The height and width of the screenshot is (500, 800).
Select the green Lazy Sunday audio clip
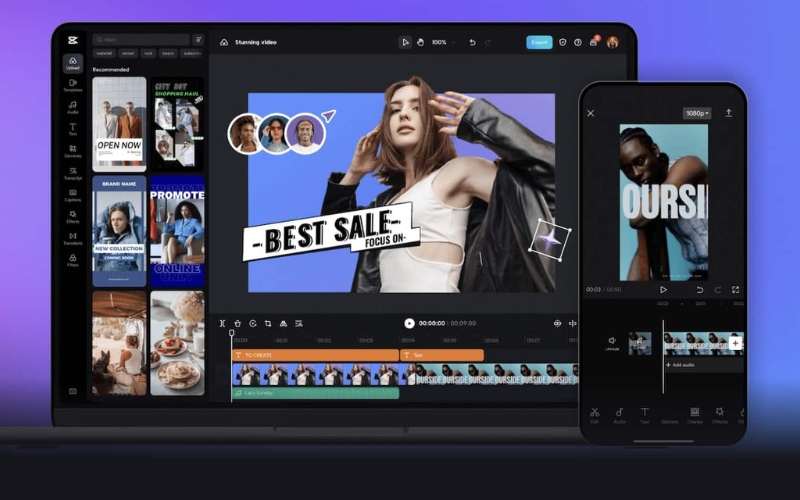315,393
